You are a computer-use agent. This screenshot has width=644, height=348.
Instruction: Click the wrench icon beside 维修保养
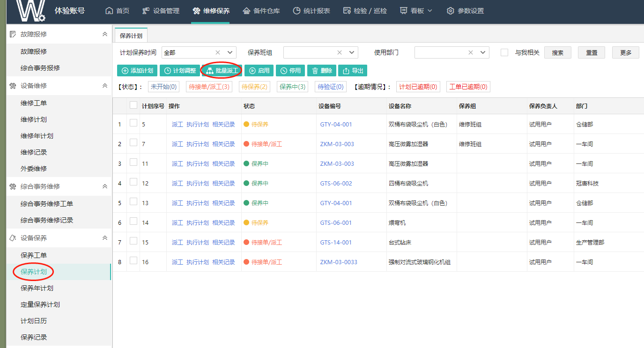[x=196, y=11]
